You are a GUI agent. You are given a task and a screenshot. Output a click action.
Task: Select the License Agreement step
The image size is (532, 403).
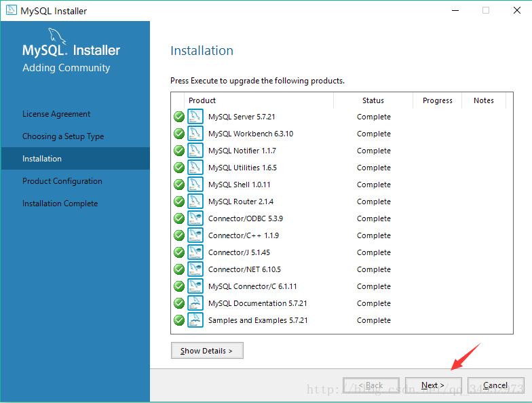coord(56,114)
